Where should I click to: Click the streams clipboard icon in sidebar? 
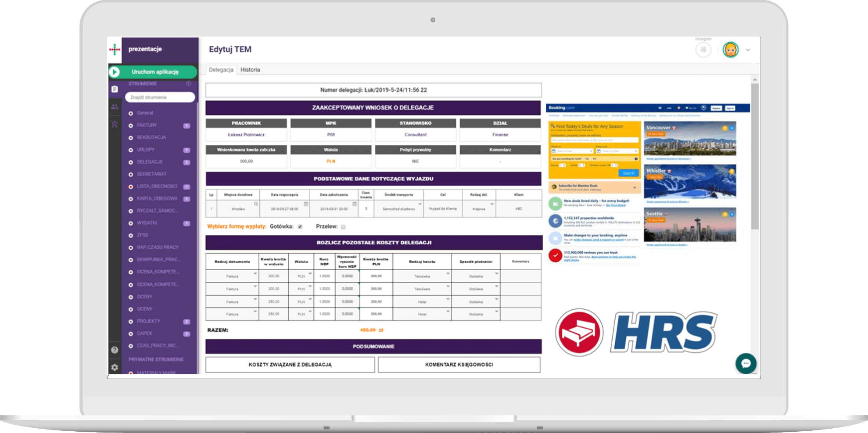(115, 89)
